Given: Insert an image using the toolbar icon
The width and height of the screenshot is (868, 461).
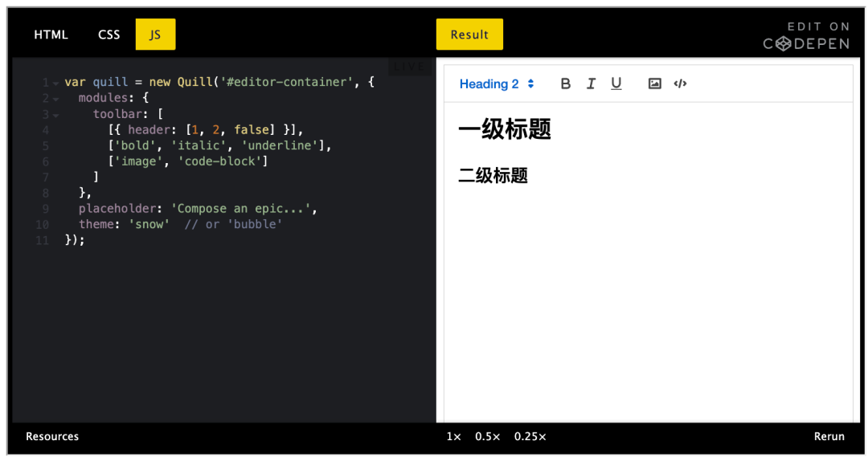Looking at the screenshot, I should coord(654,84).
